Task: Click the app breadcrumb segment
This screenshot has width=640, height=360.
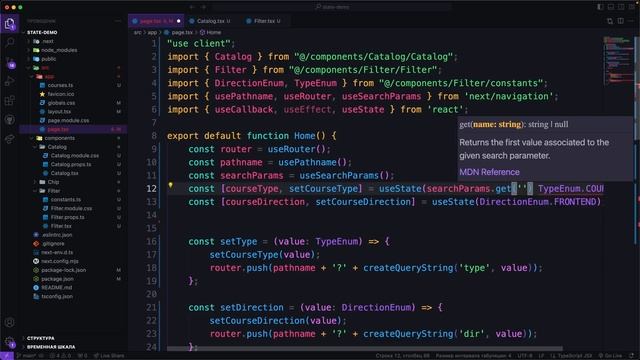Action: click(x=152, y=32)
